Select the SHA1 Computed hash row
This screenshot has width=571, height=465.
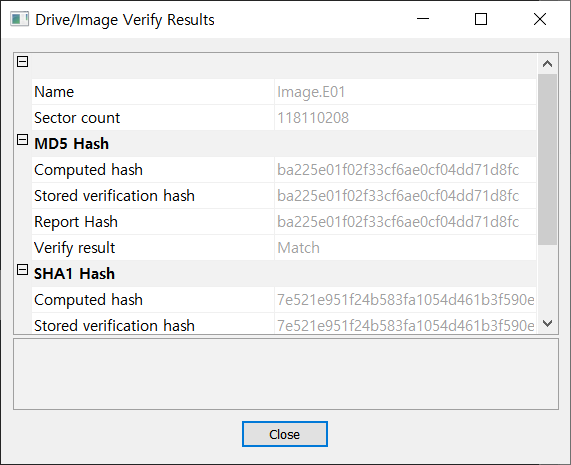click(284, 300)
